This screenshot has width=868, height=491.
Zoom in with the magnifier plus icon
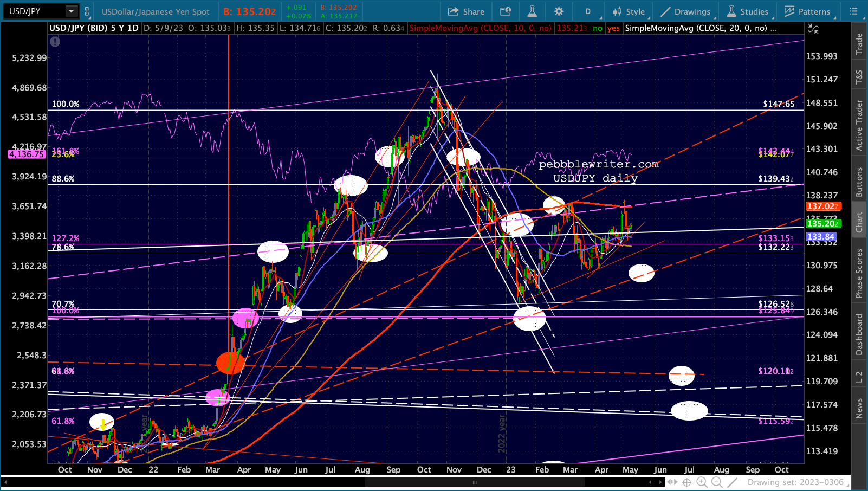click(702, 482)
